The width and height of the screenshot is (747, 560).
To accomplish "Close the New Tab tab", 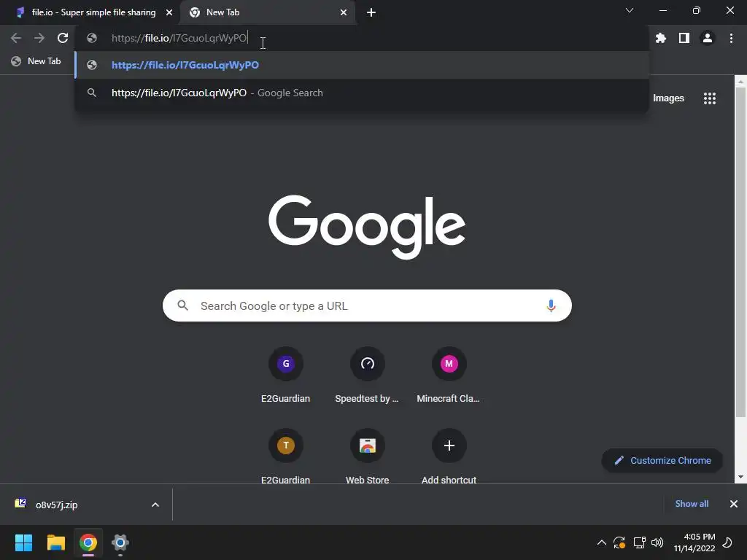I will pos(344,12).
